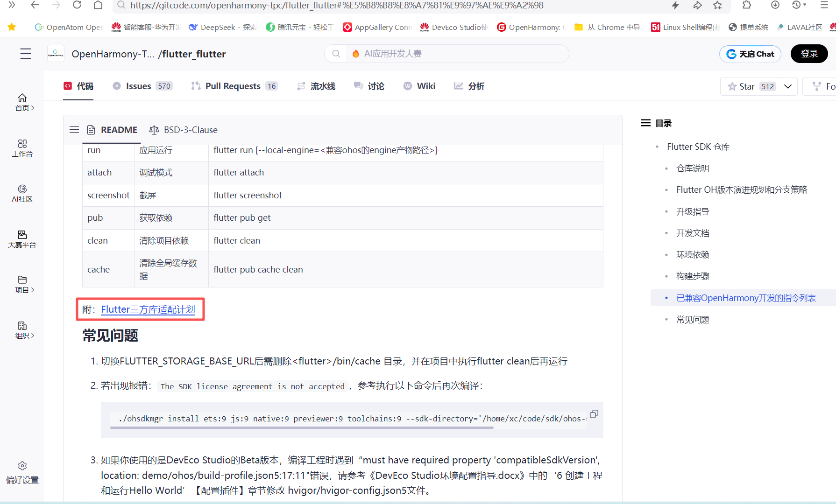Switch to the Pull Requests tab
The image size is (836, 504).
[x=233, y=86]
